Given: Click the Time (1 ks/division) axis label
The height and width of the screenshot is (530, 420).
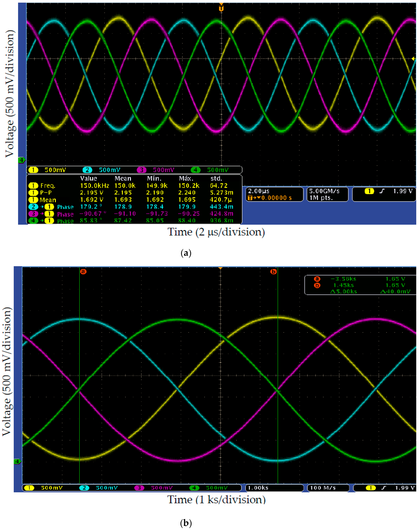Looking at the screenshot, I should 216,500.
